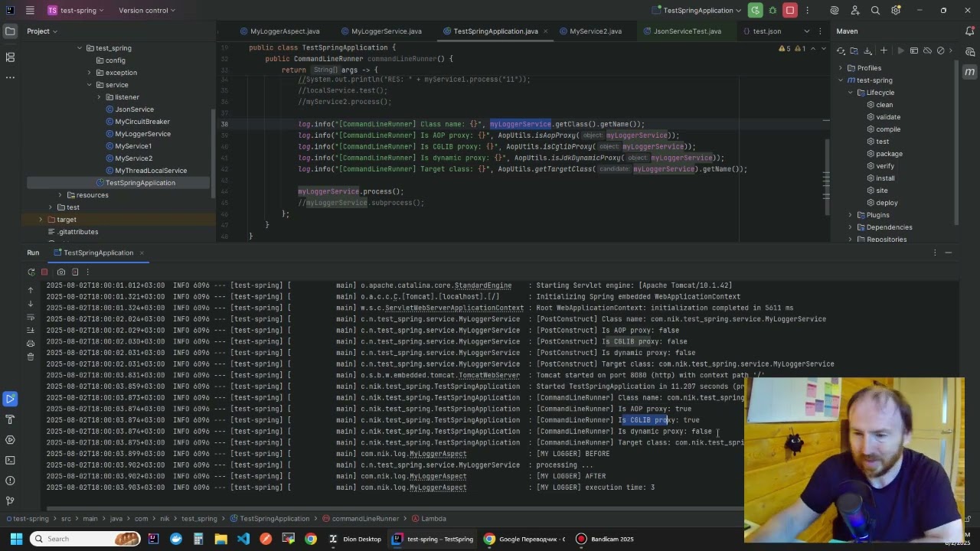980x551 pixels.
Task: Collapse the test-spring Maven node
Action: coord(841,80)
